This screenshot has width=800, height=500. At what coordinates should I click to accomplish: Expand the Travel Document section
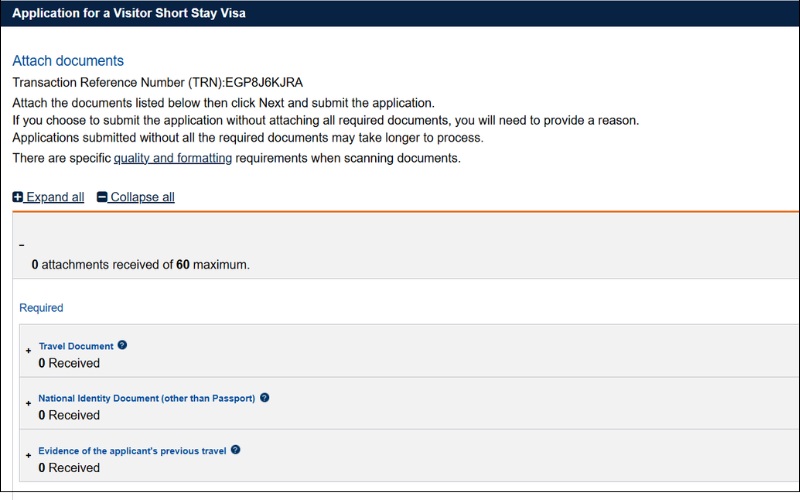pyautogui.click(x=28, y=351)
